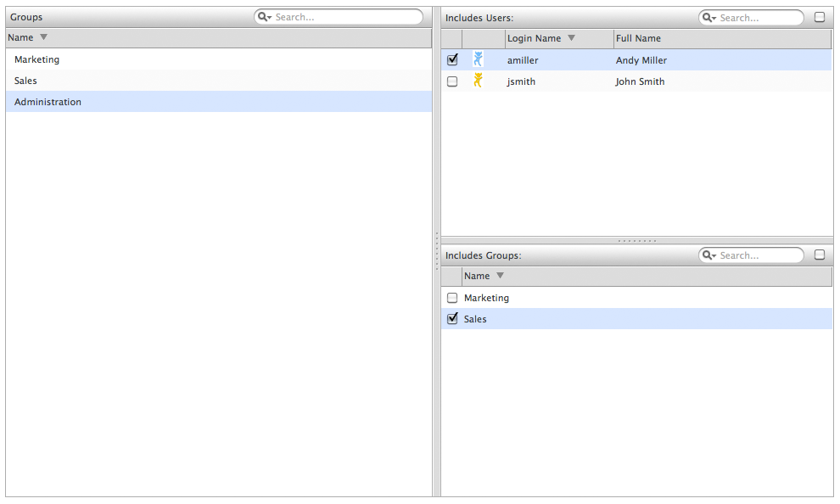Check the jsmith user checkbox
The image size is (840, 504).
(452, 81)
